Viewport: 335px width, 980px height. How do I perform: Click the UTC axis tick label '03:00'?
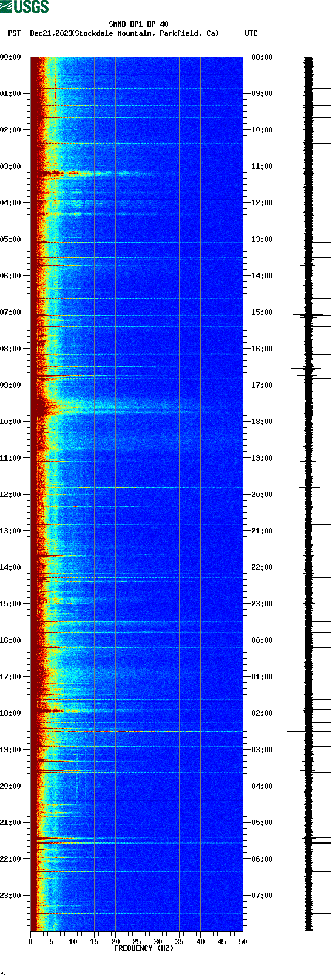pos(262,750)
